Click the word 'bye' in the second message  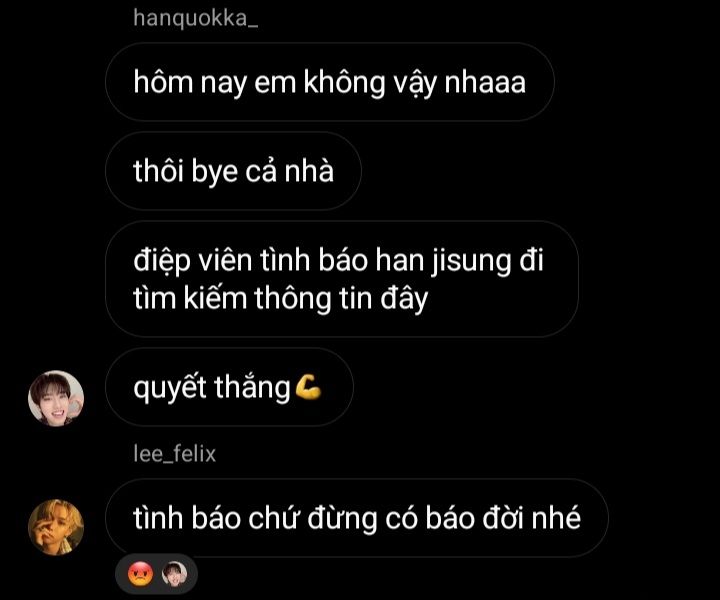pos(215,172)
